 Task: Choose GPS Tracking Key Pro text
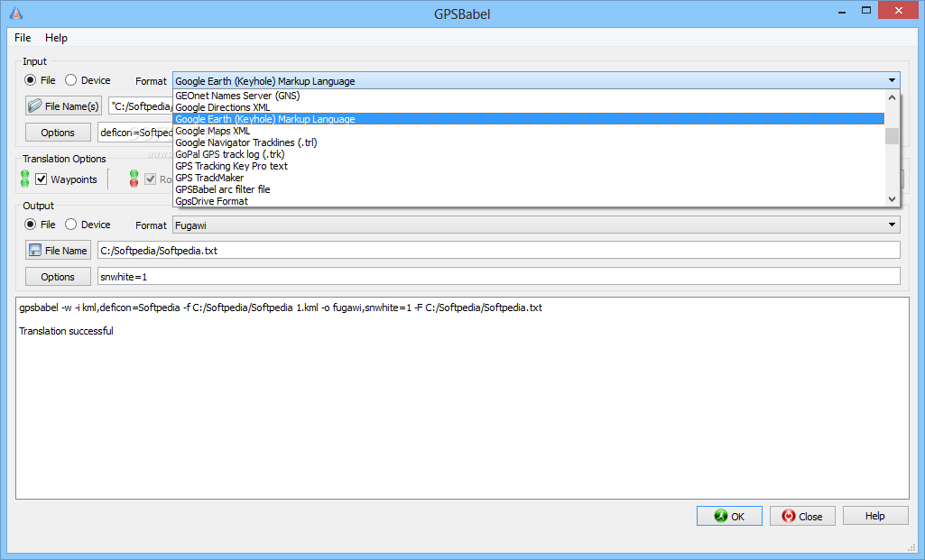point(529,166)
